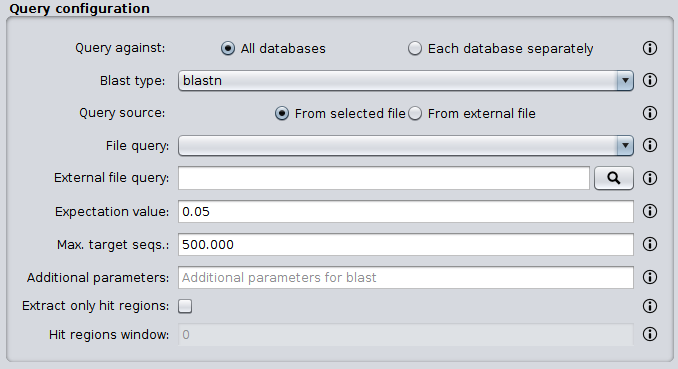Screen dimensions: 678x369
Task: Show info for Extract only hit regions
Action: point(649,306)
